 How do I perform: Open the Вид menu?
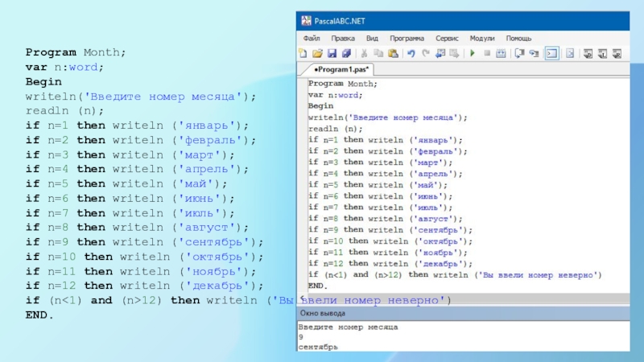pyautogui.click(x=372, y=38)
